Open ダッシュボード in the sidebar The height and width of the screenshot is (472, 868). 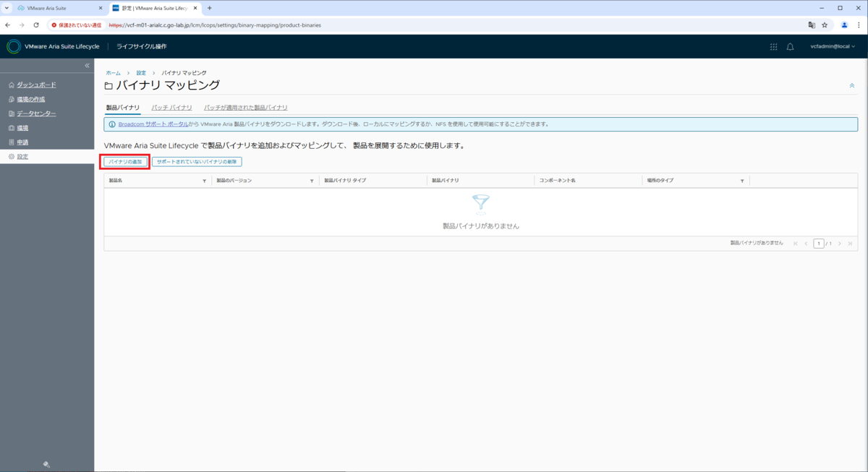[x=36, y=85]
